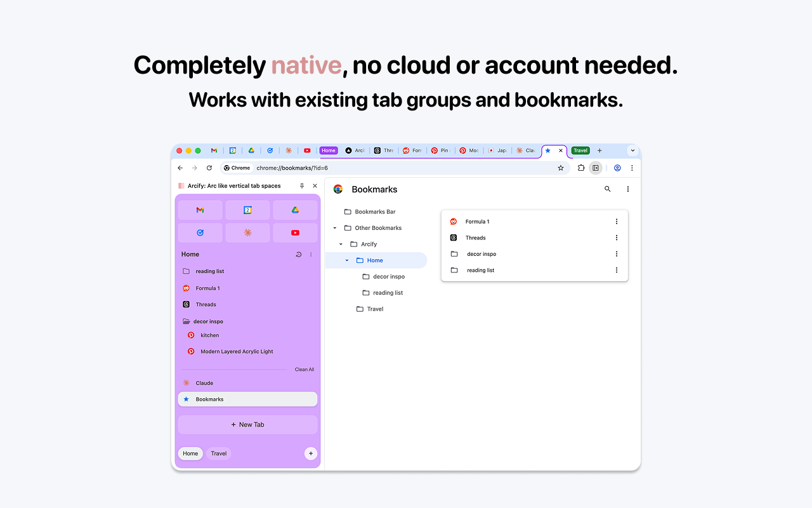Switch to the Travel space pill

click(219, 453)
